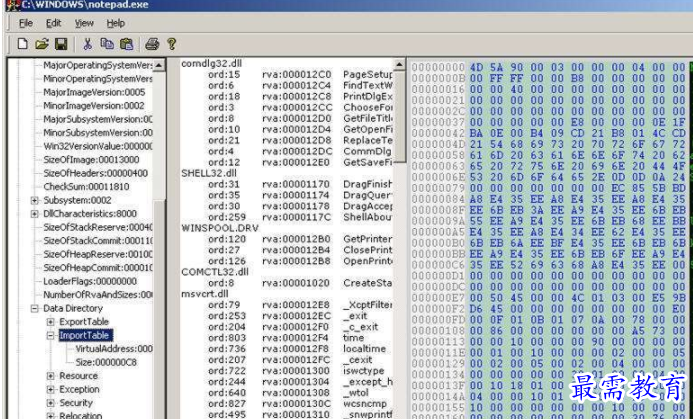Click the ord:803 time import row
The height and width of the screenshot is (419, 693).
286,338
